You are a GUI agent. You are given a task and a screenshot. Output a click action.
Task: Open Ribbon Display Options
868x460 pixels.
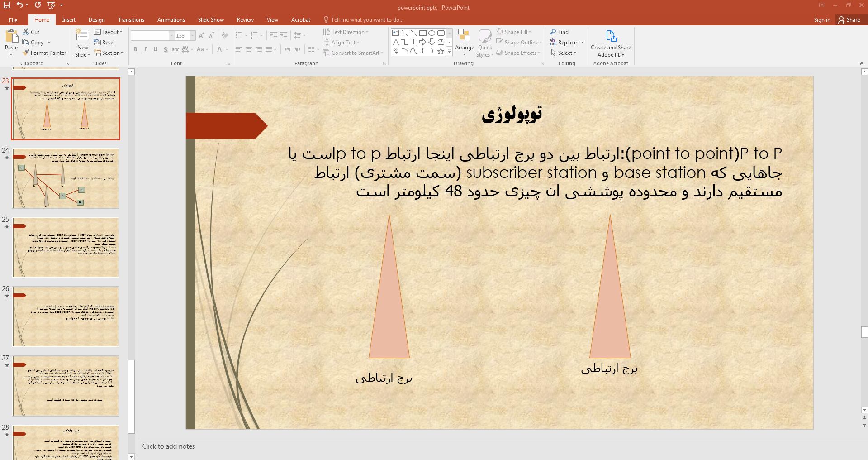point(822,5)
